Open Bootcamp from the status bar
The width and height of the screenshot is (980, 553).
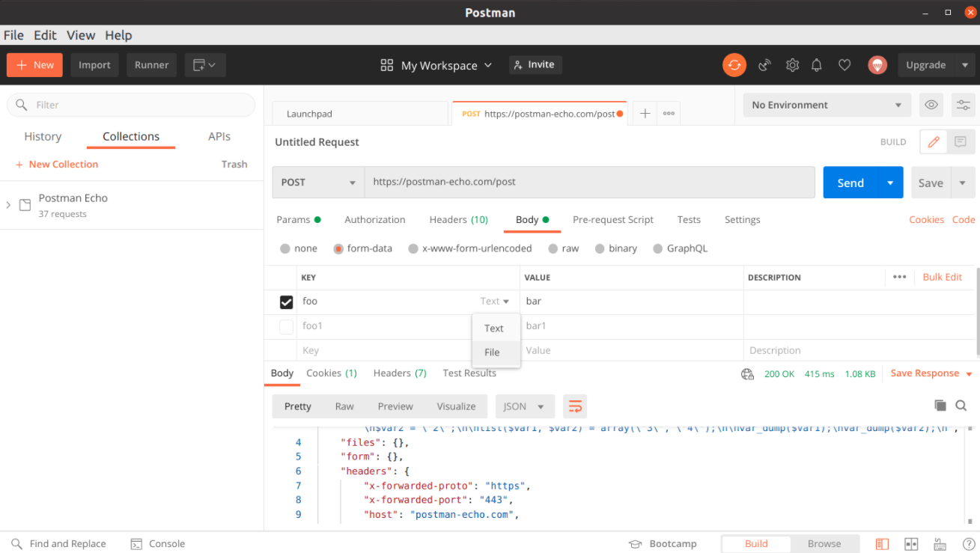coord(663,544)
